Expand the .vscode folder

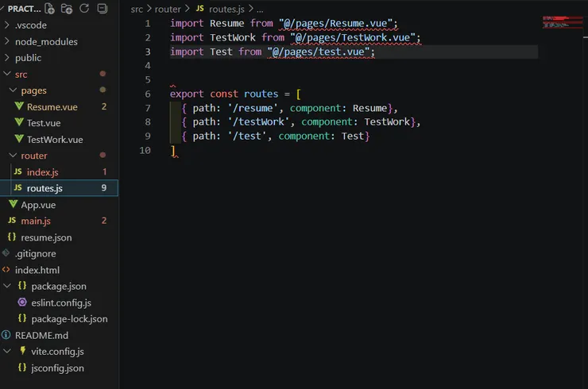tap(7, 25)
